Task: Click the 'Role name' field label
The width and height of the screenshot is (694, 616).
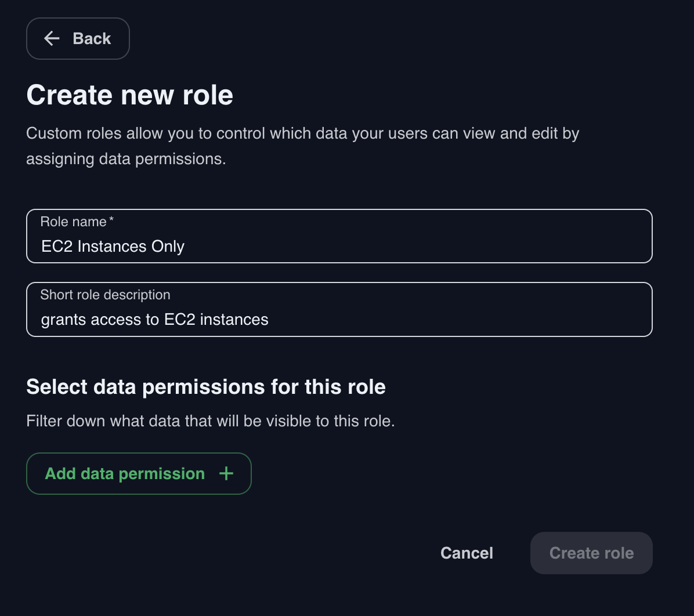Action: pos(73,222)
